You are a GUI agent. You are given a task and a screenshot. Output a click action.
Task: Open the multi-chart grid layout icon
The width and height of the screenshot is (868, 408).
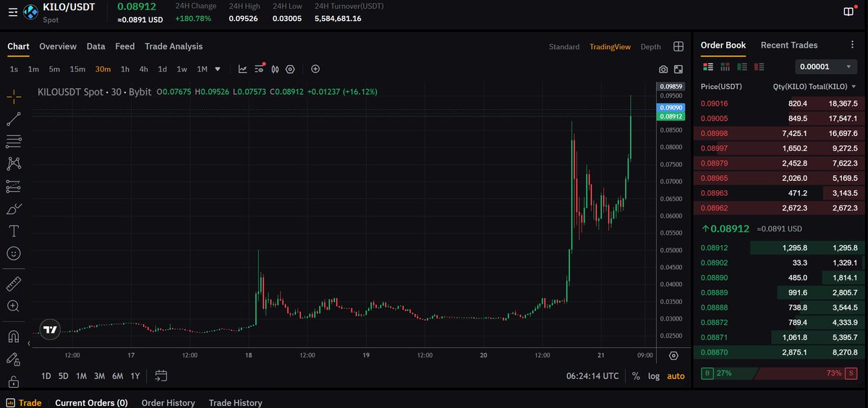click(x=678, y=46)
